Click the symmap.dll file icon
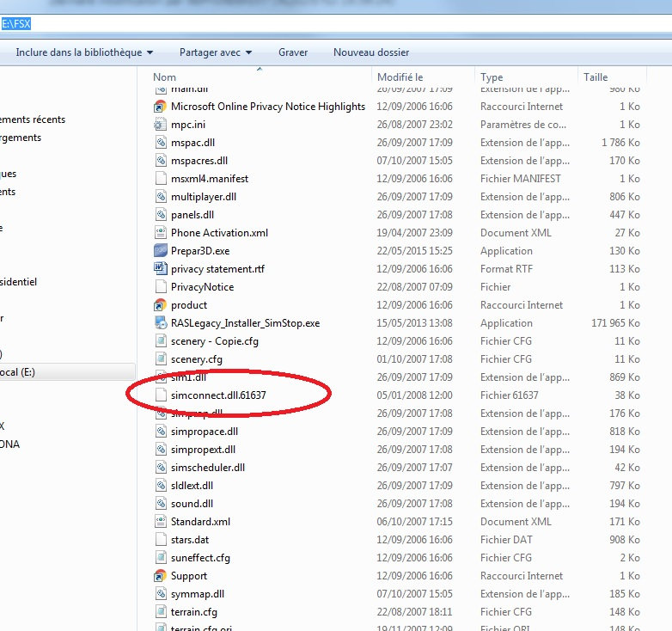 (161, 594)
